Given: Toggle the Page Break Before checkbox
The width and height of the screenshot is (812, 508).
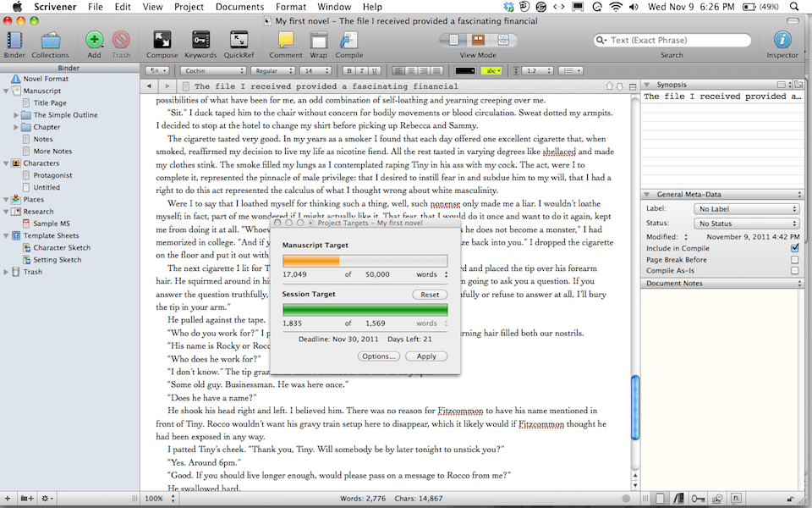Looking at the screenshot, I should pos(794,259).
